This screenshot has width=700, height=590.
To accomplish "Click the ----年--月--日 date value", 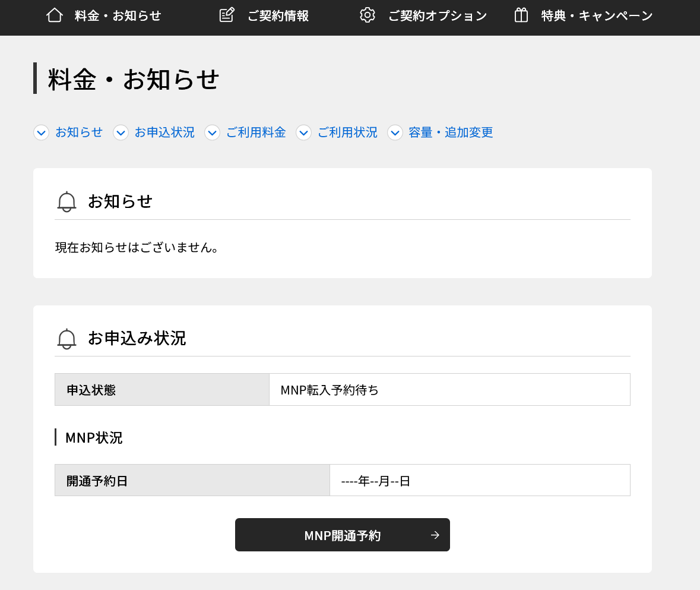I will coord(375,481).
